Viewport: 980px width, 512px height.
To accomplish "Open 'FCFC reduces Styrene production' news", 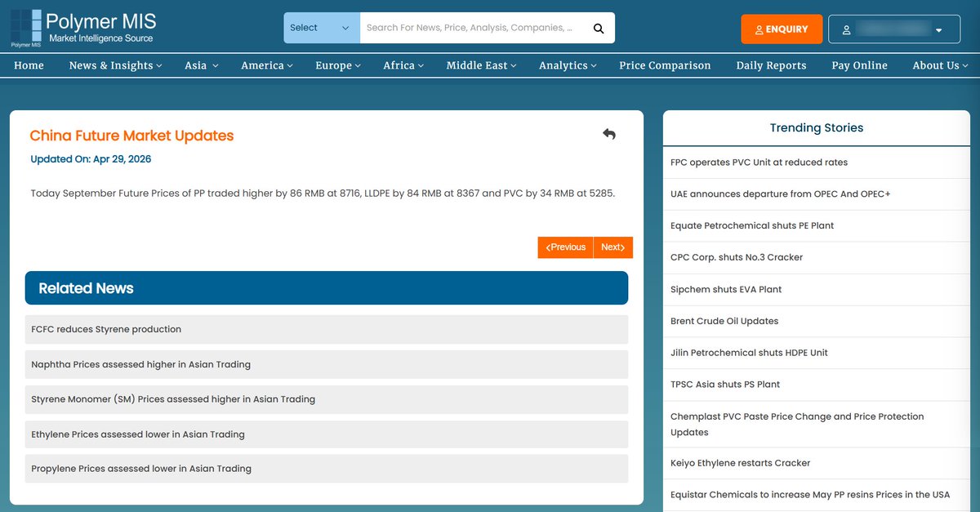I will coord(327,329).
